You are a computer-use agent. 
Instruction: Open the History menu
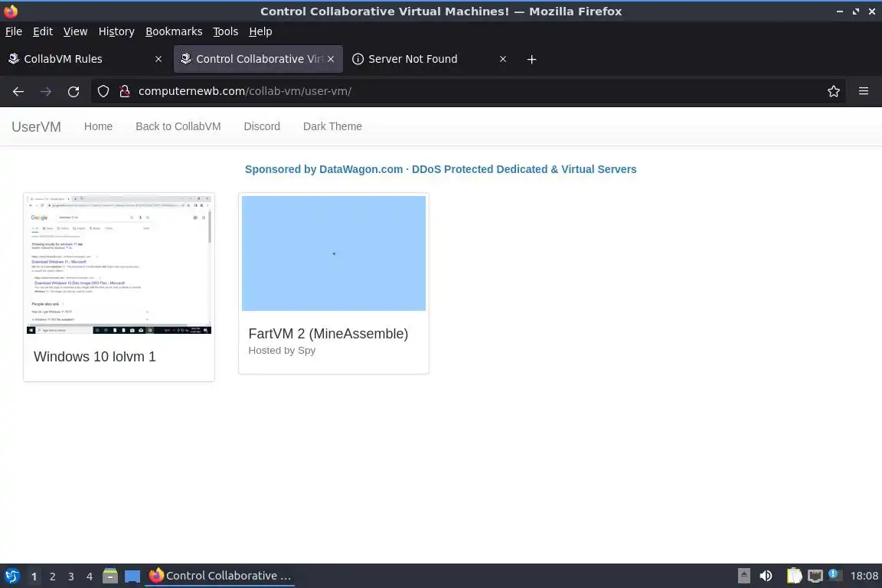click(x=116, y=31)
